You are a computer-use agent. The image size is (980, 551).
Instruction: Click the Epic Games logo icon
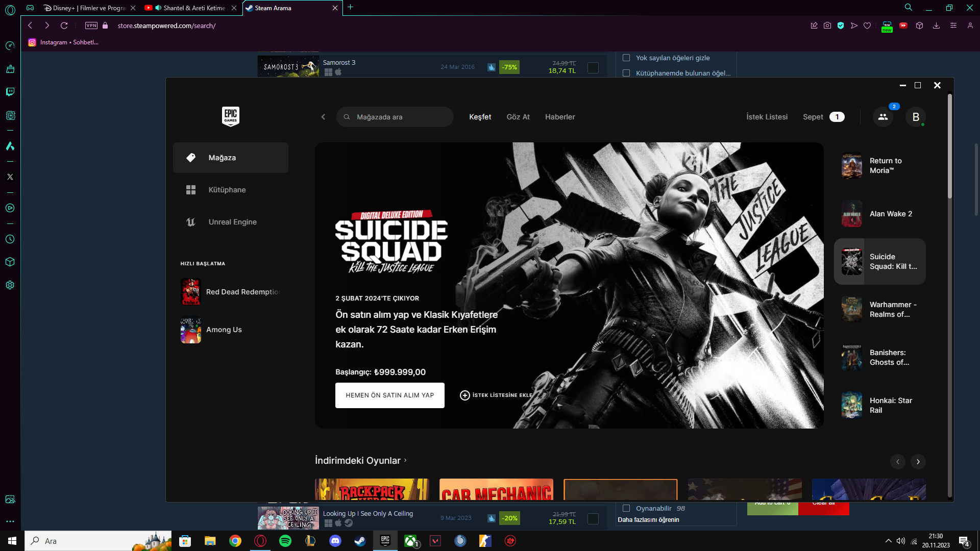[230, 116]
